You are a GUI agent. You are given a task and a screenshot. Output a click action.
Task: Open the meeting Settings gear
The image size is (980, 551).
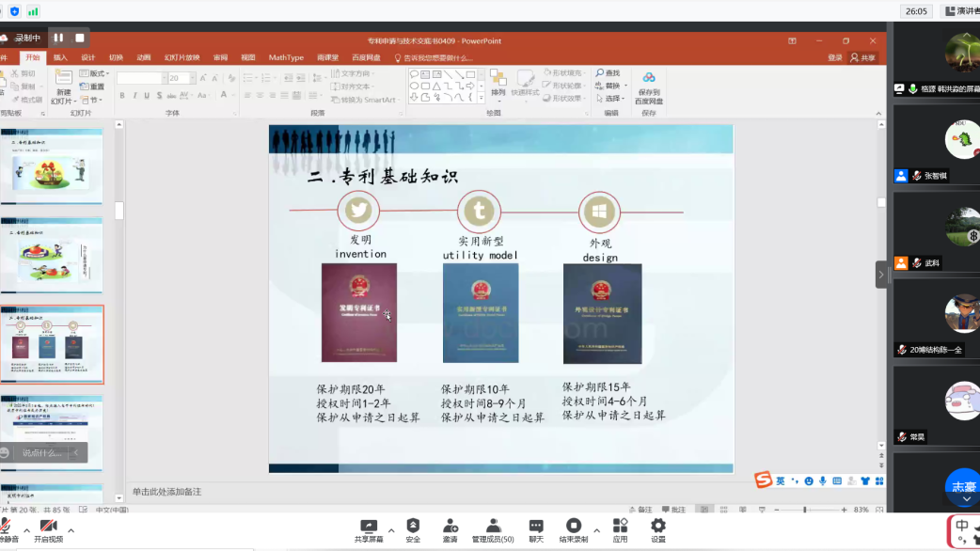(x=657, y=526)
